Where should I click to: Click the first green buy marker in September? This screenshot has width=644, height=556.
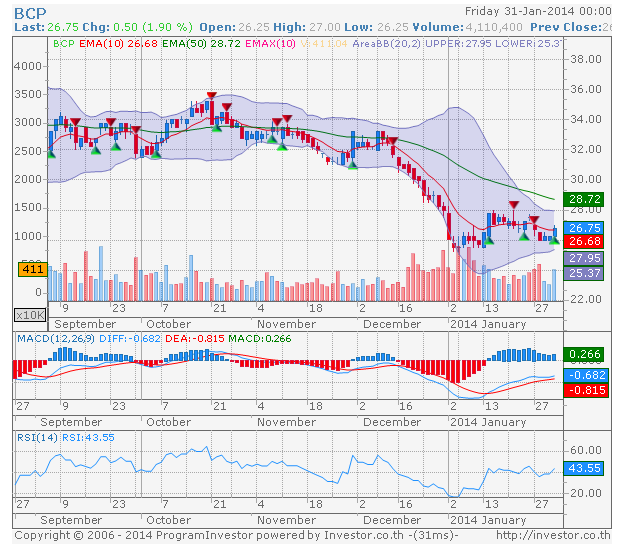51,154
